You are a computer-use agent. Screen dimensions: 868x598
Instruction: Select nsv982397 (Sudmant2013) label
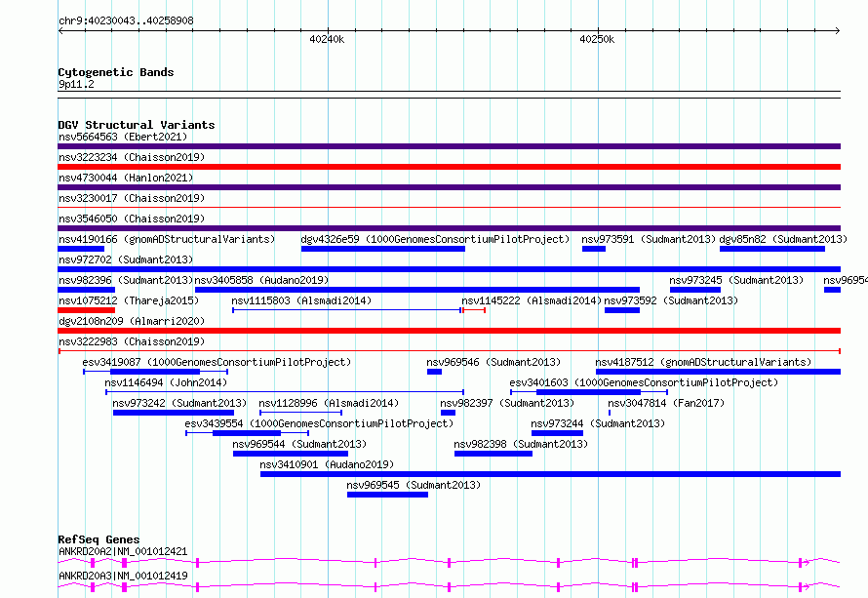[507, 403]
